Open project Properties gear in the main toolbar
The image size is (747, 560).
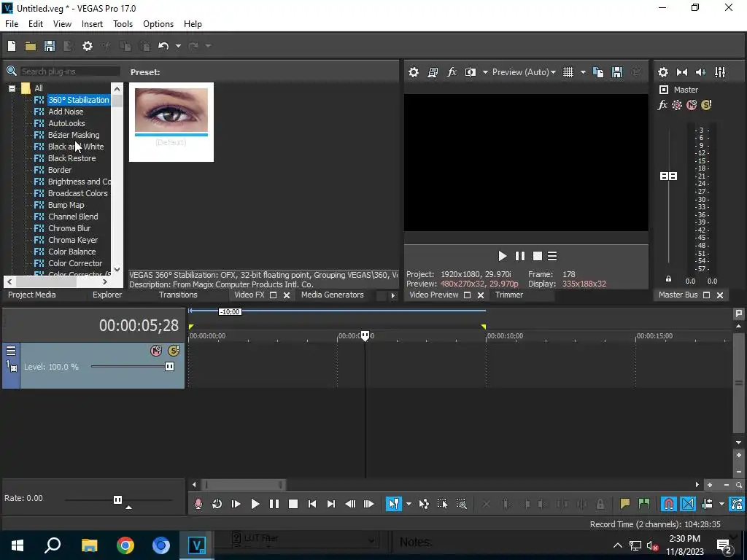[x=88, y=46]
